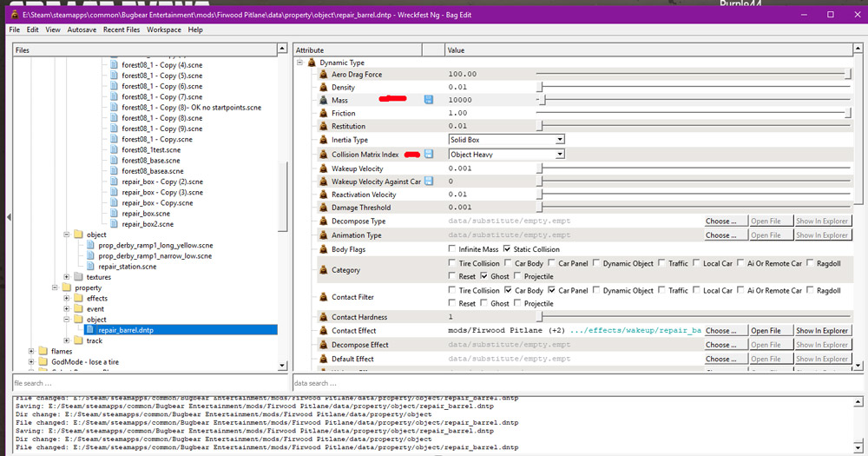Check Traffic in Contact Filter row
This screenshot has width=868, height=456.
tap(661, 290)
